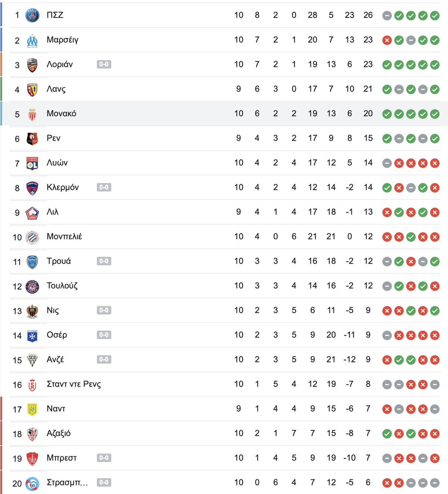Click the Τουλούζ team name
448x494 pixels.
point(62,286)
